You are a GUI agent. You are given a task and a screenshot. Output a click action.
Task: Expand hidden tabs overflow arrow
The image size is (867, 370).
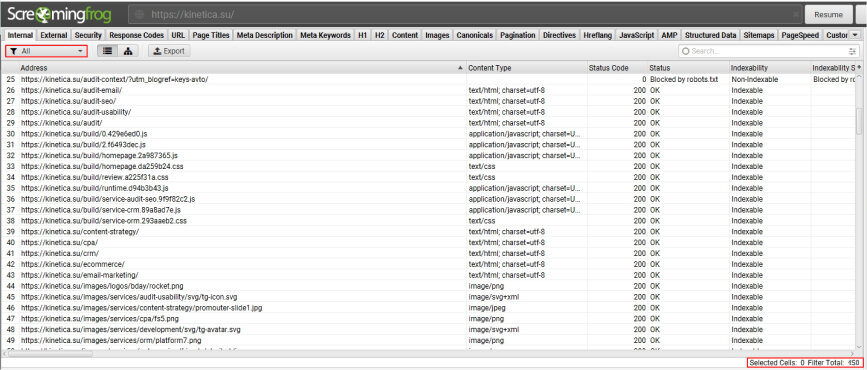[855, 35]
